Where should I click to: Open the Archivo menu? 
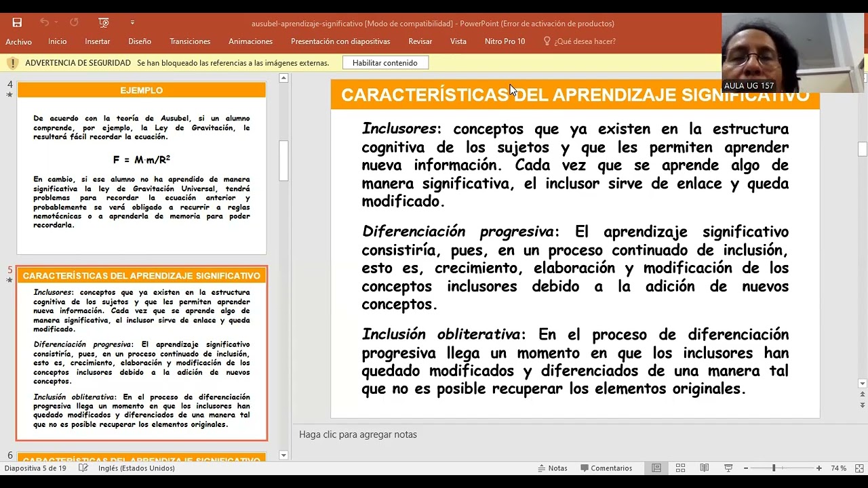tap(18, 41)
